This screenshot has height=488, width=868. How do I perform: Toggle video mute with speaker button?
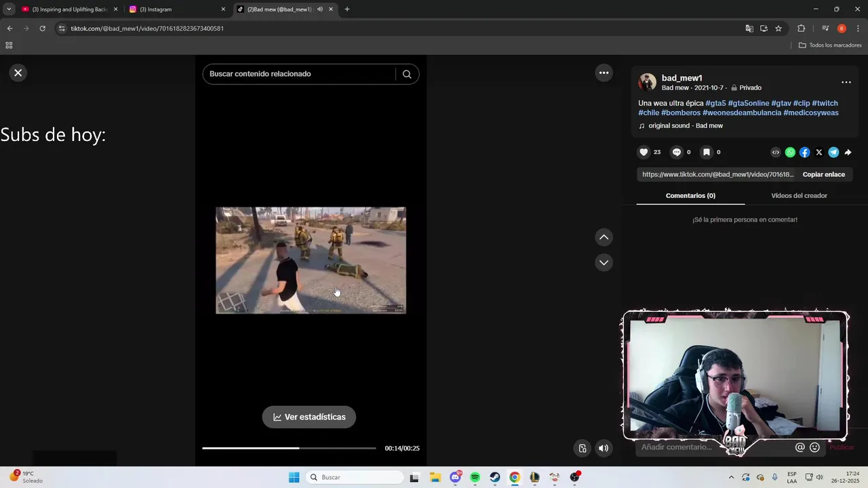(604, 448)
